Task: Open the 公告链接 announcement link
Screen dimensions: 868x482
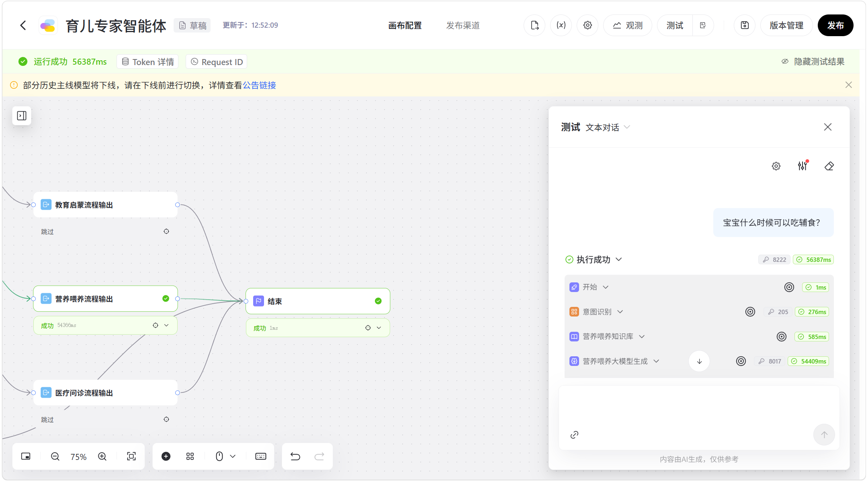Action: point(259,85)
